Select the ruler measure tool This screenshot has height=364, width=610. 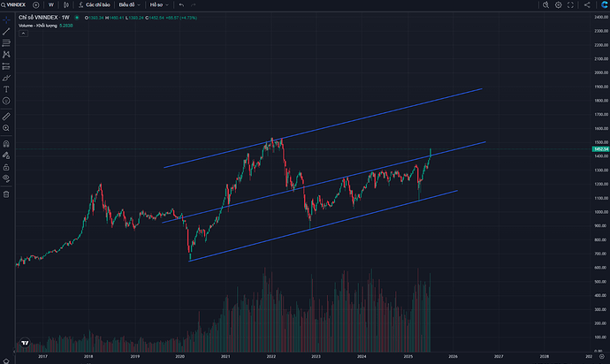coord(6,117)
